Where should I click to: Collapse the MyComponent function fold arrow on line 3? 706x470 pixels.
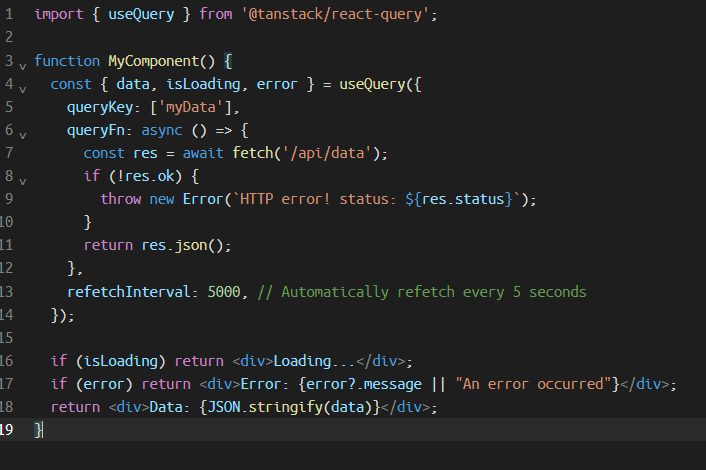coord(23,67)
